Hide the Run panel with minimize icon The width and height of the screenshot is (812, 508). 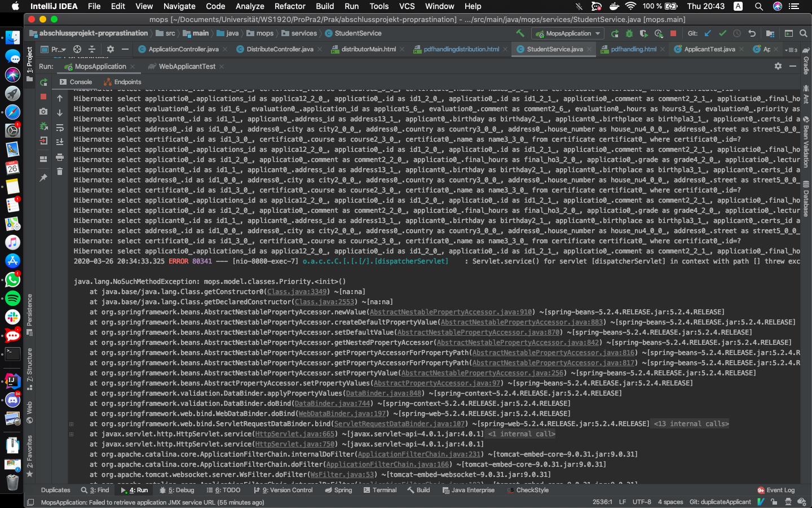tap(793, 66)
